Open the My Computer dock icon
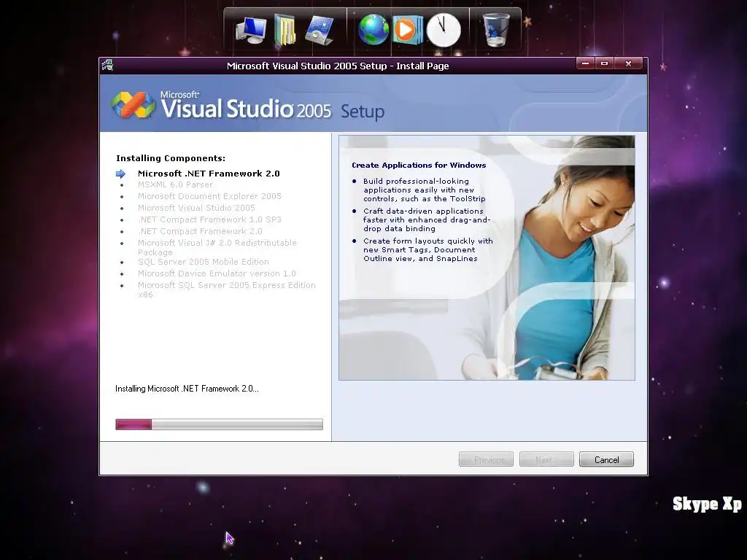The image size is (747, 560). pyautogui.click(x=251, y=31)
